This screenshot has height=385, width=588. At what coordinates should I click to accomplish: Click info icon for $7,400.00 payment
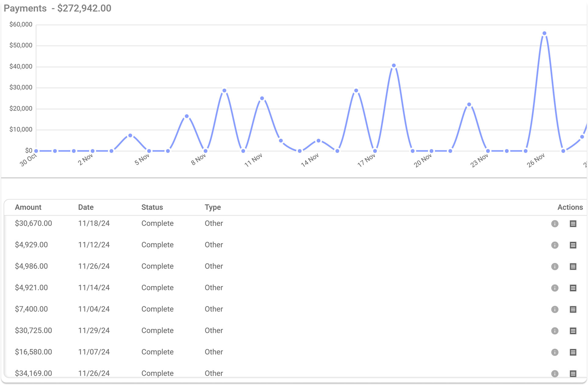pyautogui.click(x=555, y=309)
